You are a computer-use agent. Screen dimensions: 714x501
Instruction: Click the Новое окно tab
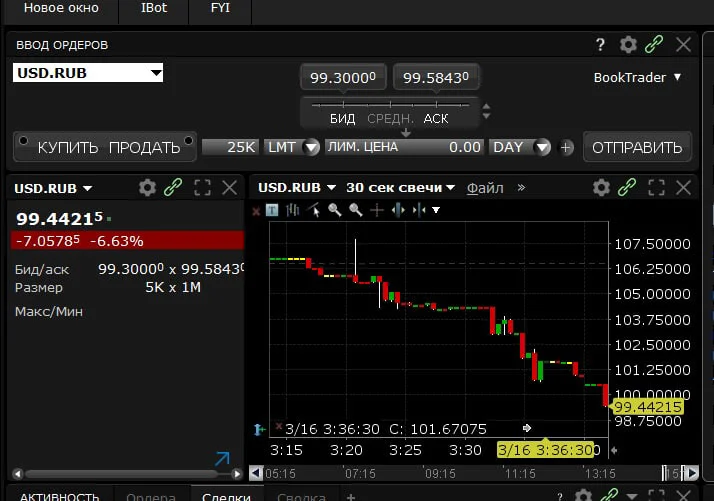pyautogui.click(x=61, y=8)
